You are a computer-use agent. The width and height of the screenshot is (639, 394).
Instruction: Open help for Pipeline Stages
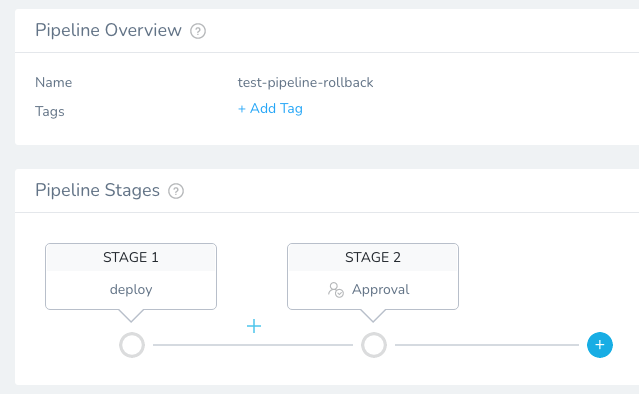[x=176, y=191]
